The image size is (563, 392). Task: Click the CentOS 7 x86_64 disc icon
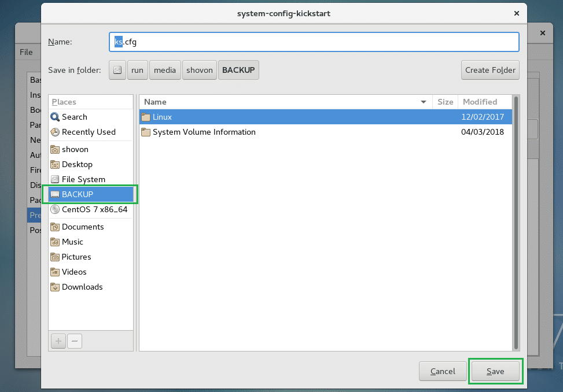[x=55, y=209]
